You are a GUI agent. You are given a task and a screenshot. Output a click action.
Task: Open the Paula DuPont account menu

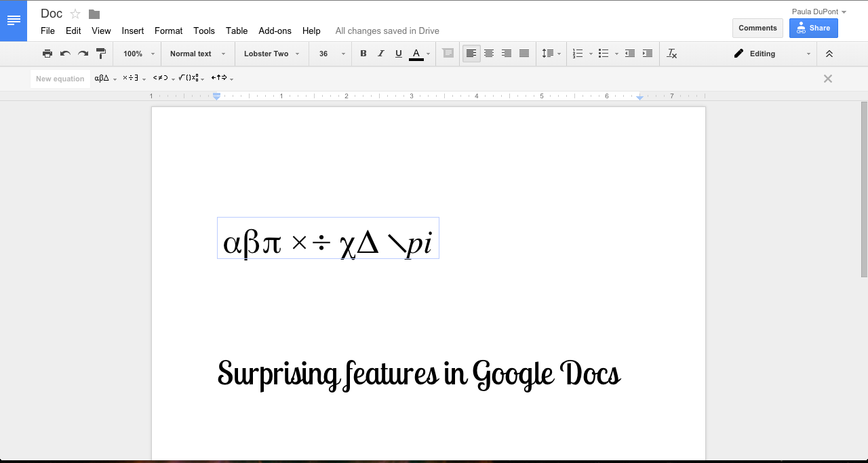[818, 12]
